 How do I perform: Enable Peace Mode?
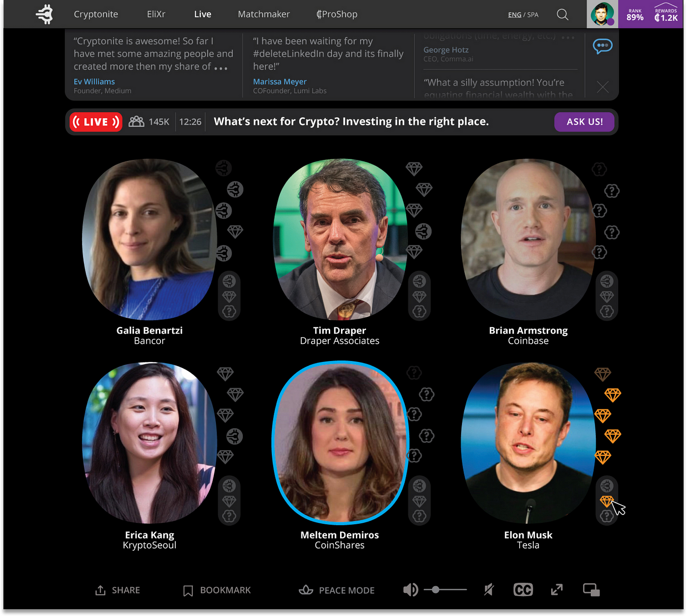coord(337,590)
